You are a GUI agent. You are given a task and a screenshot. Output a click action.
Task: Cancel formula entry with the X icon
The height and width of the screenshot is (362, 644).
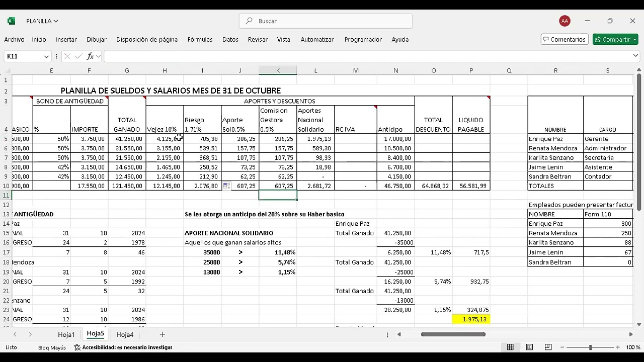(x=67, y=56)
